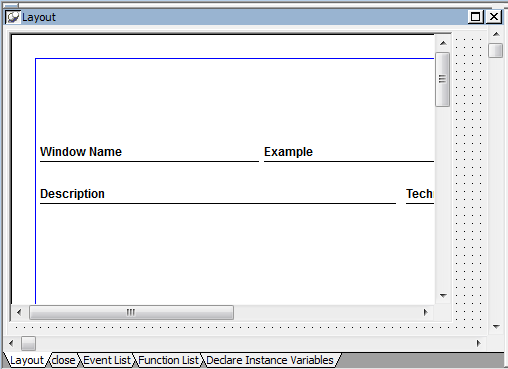Open the Declare Instance Variables tab

click(270, 360)
